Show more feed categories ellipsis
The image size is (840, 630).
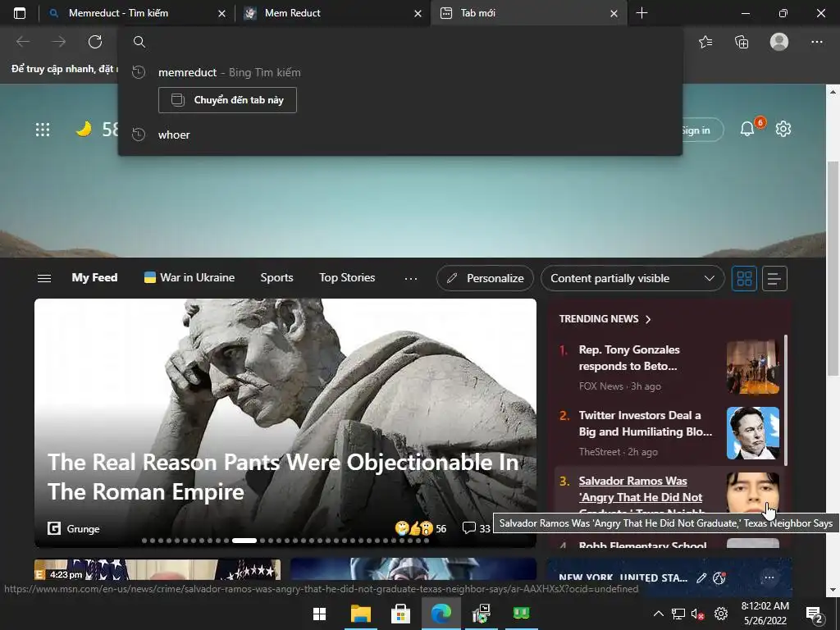(x=411, y=279)
